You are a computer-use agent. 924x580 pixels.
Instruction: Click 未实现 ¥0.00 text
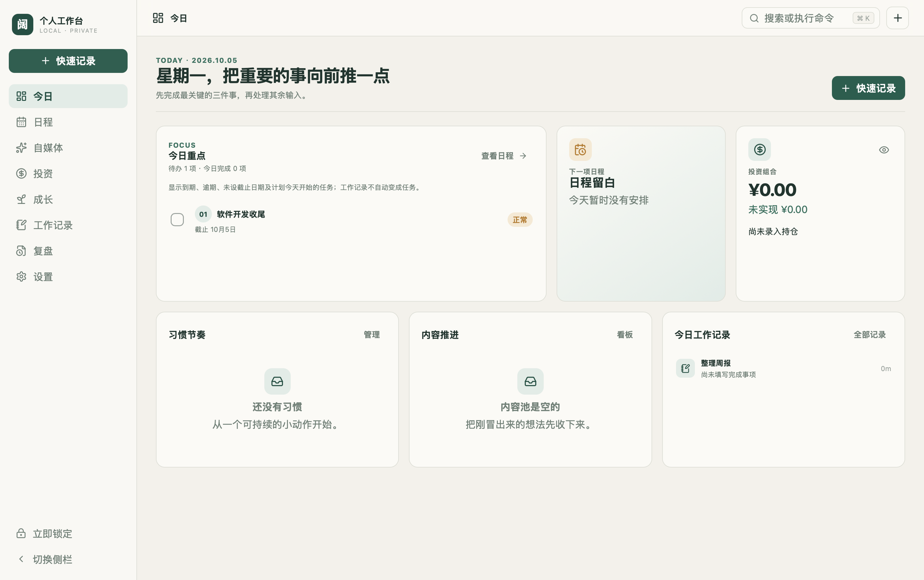[778, 210]
